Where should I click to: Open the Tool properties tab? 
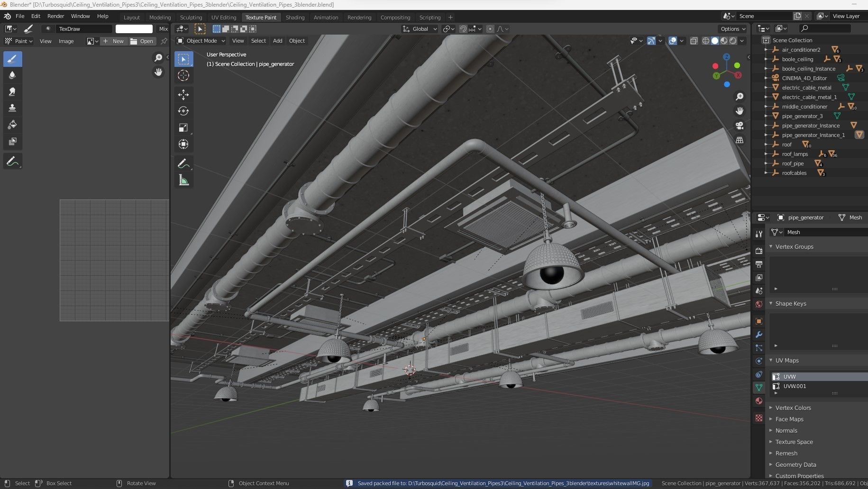pos(759,234)
